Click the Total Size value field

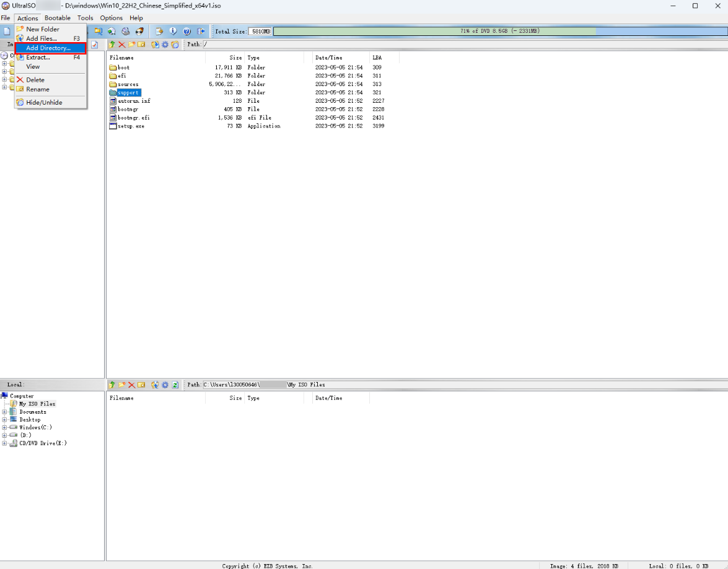pos(260,31)
